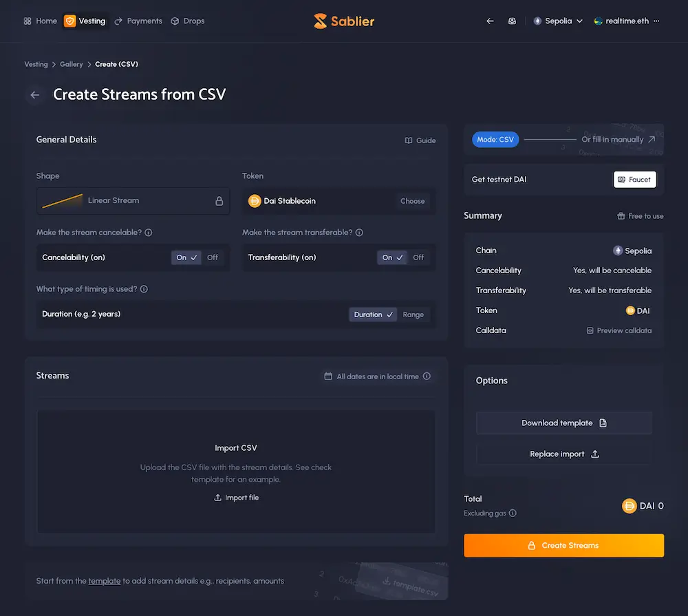Click the back arrow beside Create Streams heading
688x616 pixels.
pos(34,94)
